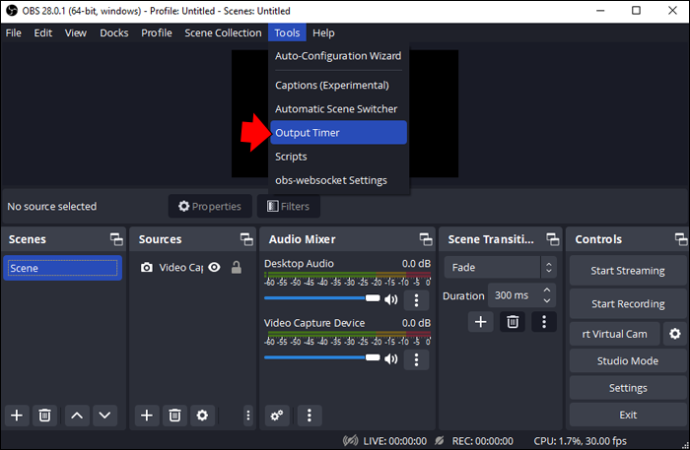Screen dimensions: 690x450
Task: Increase Duration with up arrow
Action: coord(547,290)
